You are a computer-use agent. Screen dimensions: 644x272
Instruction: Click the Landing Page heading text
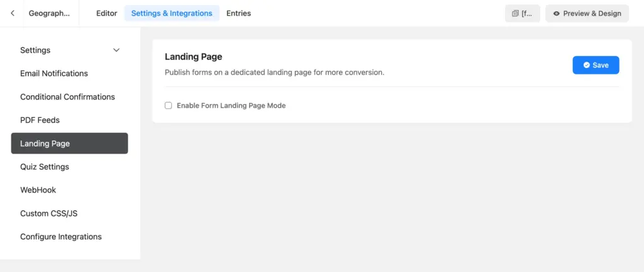(194, 57)
